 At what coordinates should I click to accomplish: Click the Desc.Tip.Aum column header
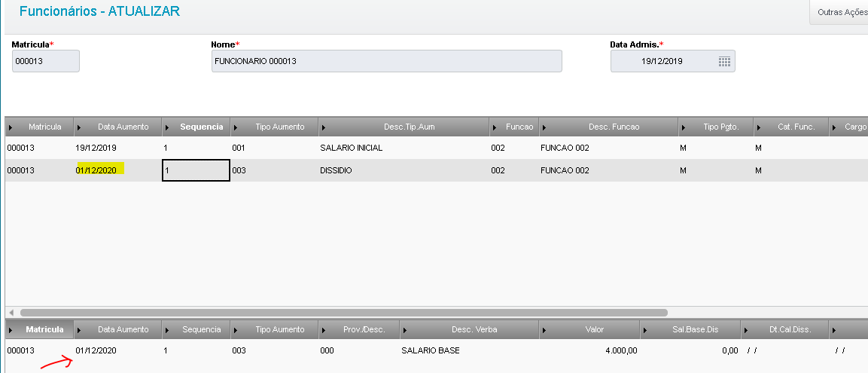(404, 127)
